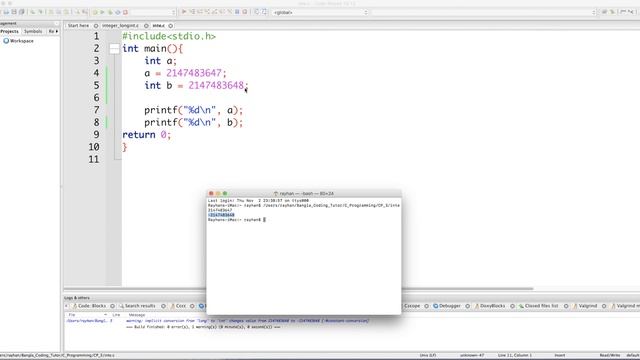Open Find using the toolbar search icon

pyautogui.click(x=77, y=12)
